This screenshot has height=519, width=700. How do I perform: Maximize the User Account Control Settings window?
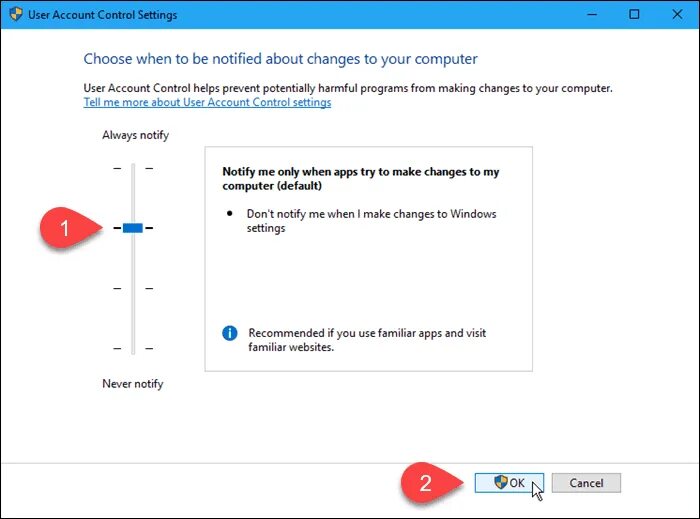point(634,14)
